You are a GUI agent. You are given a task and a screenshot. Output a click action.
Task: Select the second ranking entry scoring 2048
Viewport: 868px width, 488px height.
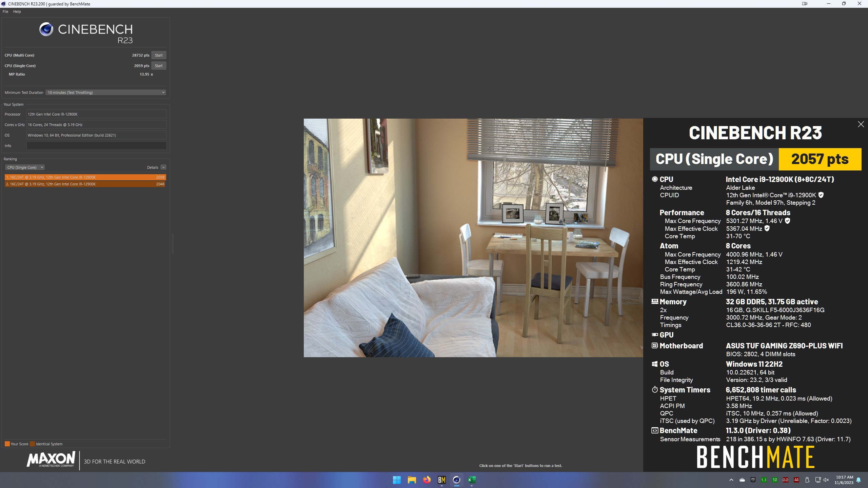click(x=85, y=184)
